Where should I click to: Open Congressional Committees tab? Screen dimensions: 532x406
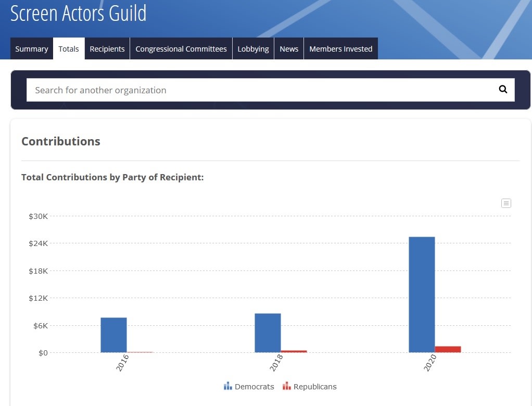(181, 48)
